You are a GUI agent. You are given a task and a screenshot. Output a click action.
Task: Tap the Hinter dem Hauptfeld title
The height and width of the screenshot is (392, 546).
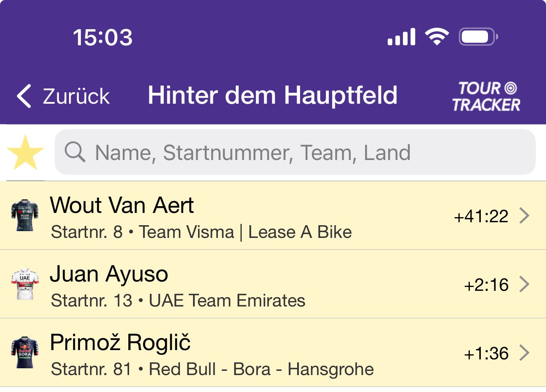pos(273,95)
